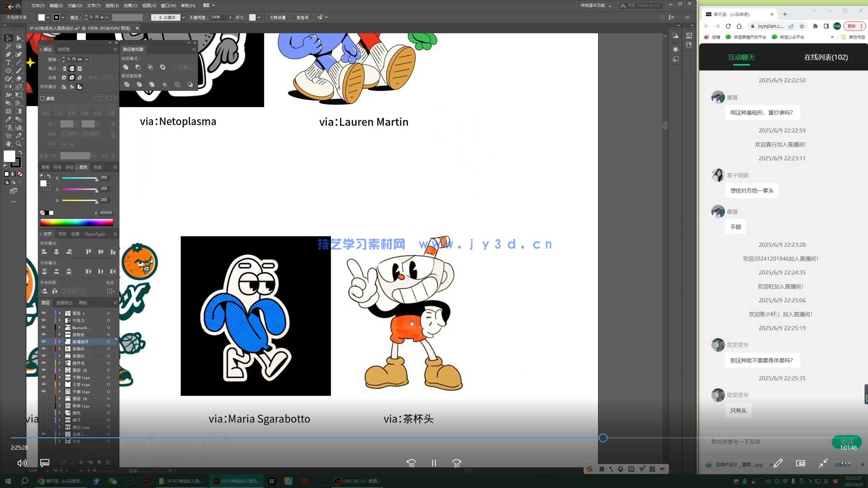Viewport: 868px width, 488px height.
Task: Click horizontal align center in 对齐 panel
Action: pyautogui.click(x=56, y=252)
